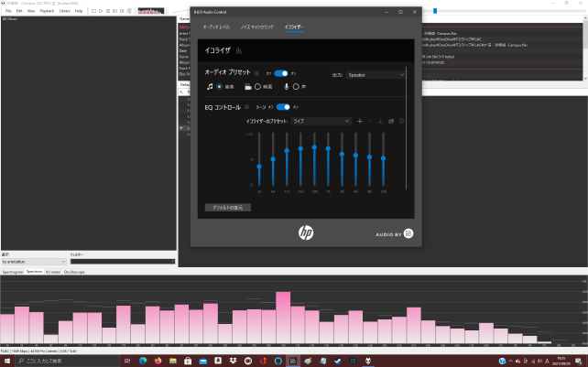This screenshot has height=367, width=588.
Task: Click the foobar2000 alien icon on taskbar
Action: [368, 361]
